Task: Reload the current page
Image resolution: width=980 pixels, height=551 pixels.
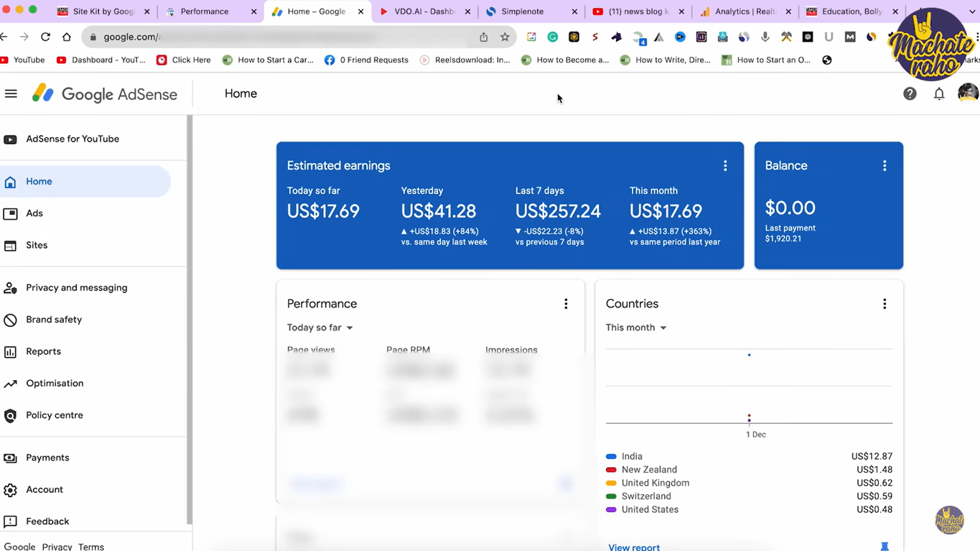Action: [45, 37]
